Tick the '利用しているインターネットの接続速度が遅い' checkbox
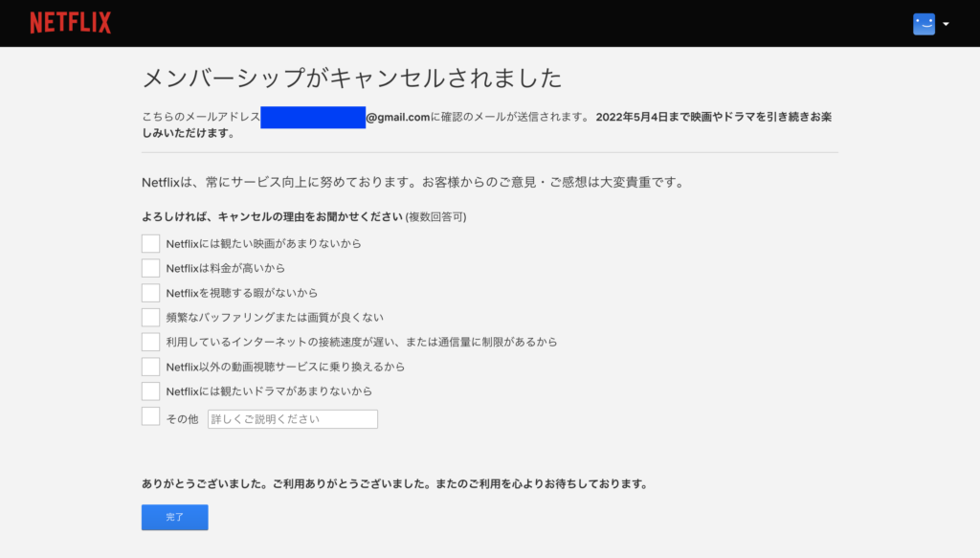The height and width of the screenshot is (558, 980). [150, 342]
